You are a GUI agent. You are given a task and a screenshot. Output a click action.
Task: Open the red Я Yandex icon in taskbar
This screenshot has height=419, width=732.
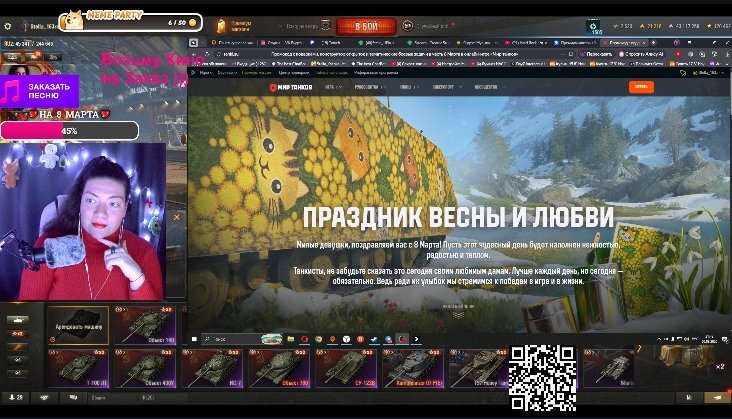360,339
